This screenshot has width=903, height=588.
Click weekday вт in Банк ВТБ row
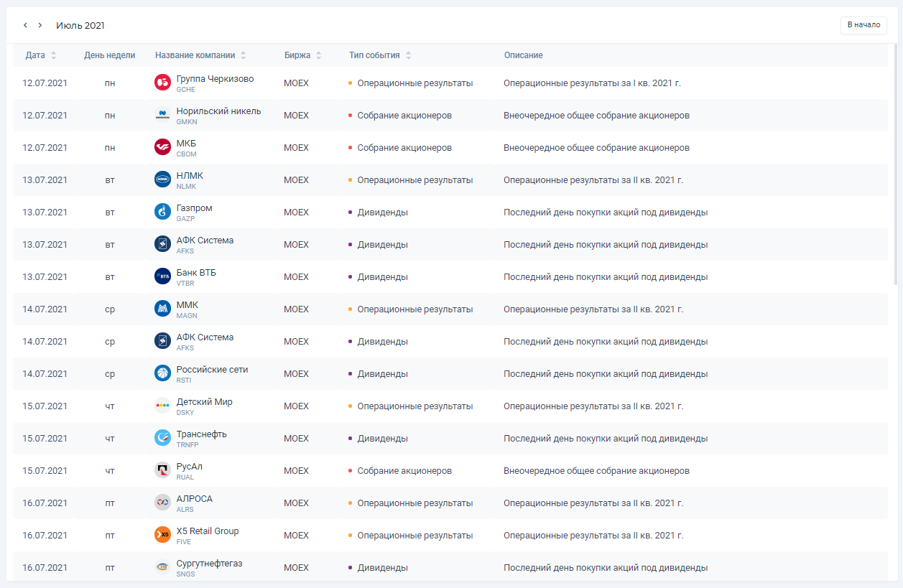(x=110, y=276)
